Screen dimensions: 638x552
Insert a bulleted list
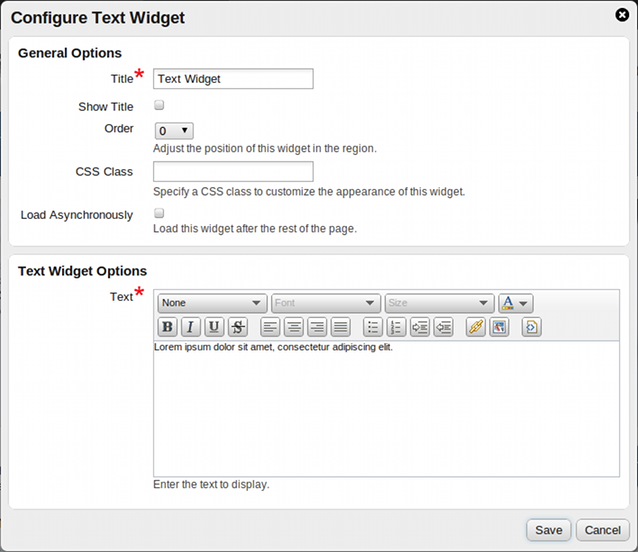point(373,327)
